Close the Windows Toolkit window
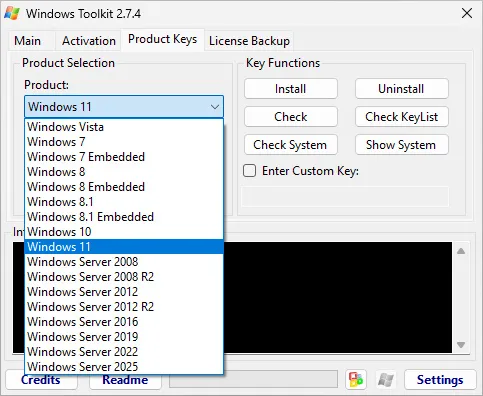483x396 pixels. (x=467, y=13)
